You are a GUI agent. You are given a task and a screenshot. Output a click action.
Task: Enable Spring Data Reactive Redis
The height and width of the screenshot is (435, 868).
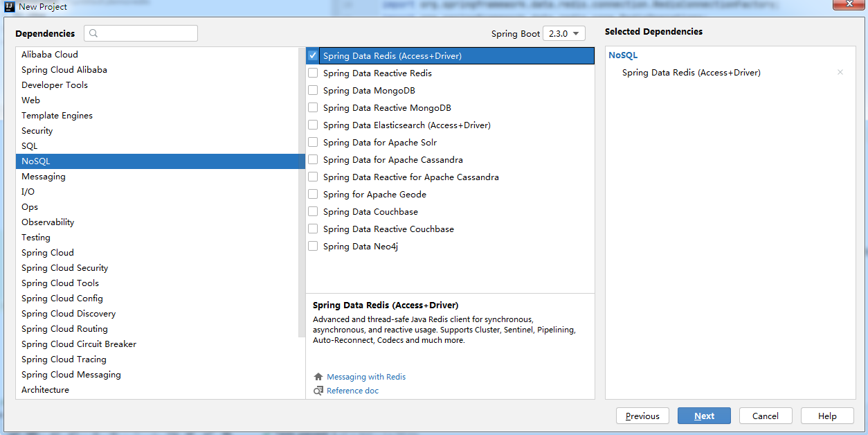pos(313,73)
